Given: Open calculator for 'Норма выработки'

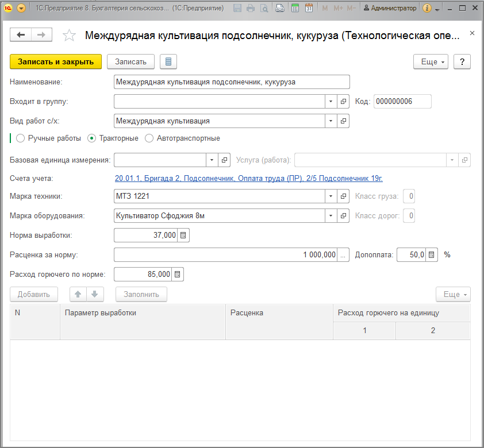Looking at the screenshot, I should coord(183,235).
